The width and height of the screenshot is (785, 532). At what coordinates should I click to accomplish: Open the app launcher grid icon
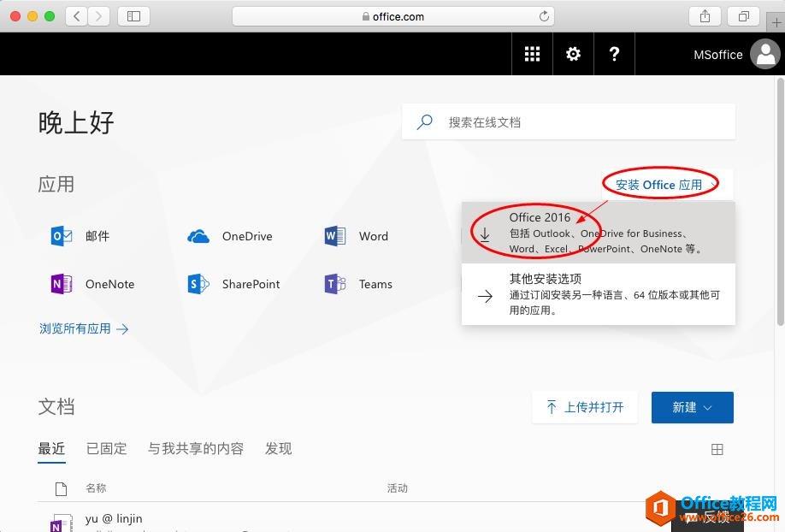[532, 54]
